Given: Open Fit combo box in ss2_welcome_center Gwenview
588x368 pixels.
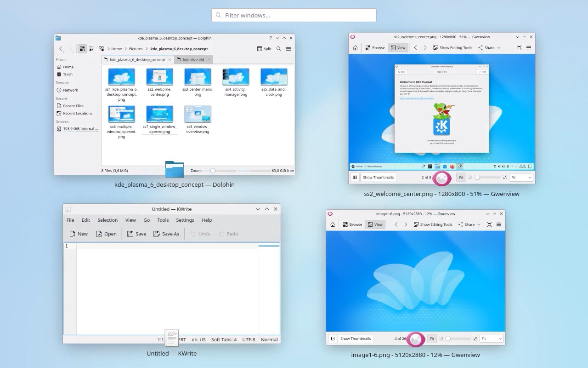Looking at the screenshot, I should 521,177.
